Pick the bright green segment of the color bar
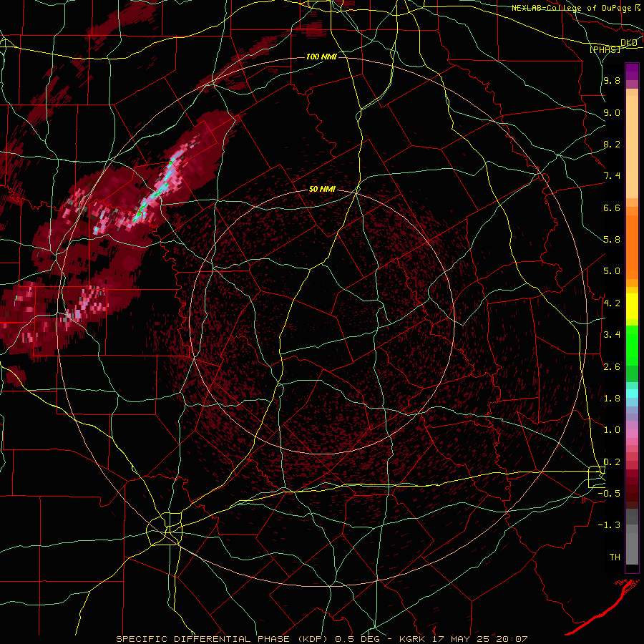The width and height of the screenshot is (644, 644). coord(632,345)
